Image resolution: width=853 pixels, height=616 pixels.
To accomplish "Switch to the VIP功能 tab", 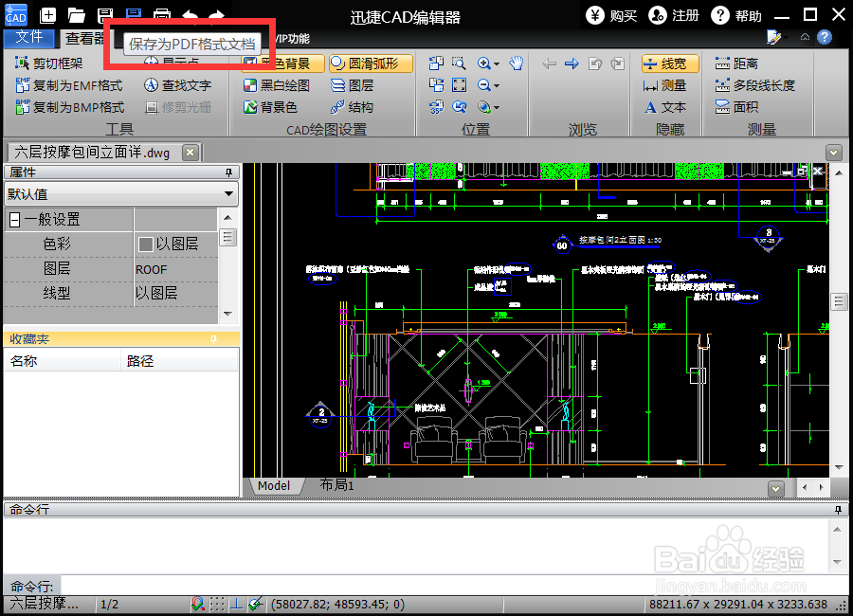I will (x=292, y=39).
